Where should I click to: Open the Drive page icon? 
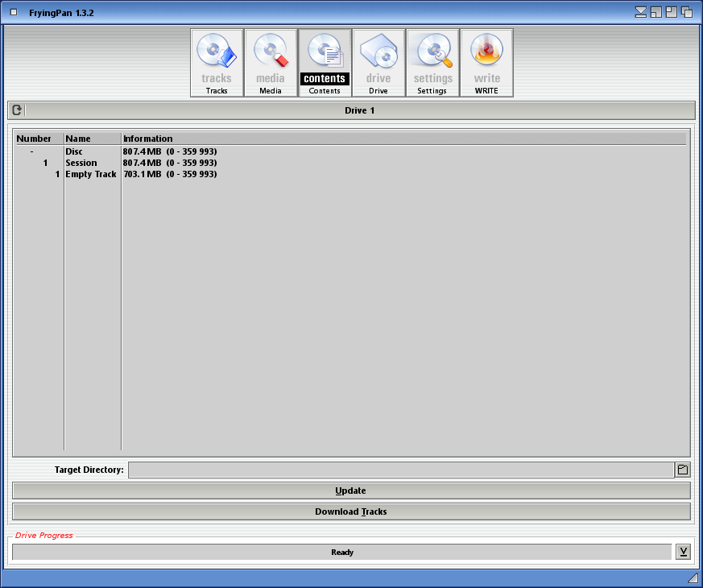(378, 62)
